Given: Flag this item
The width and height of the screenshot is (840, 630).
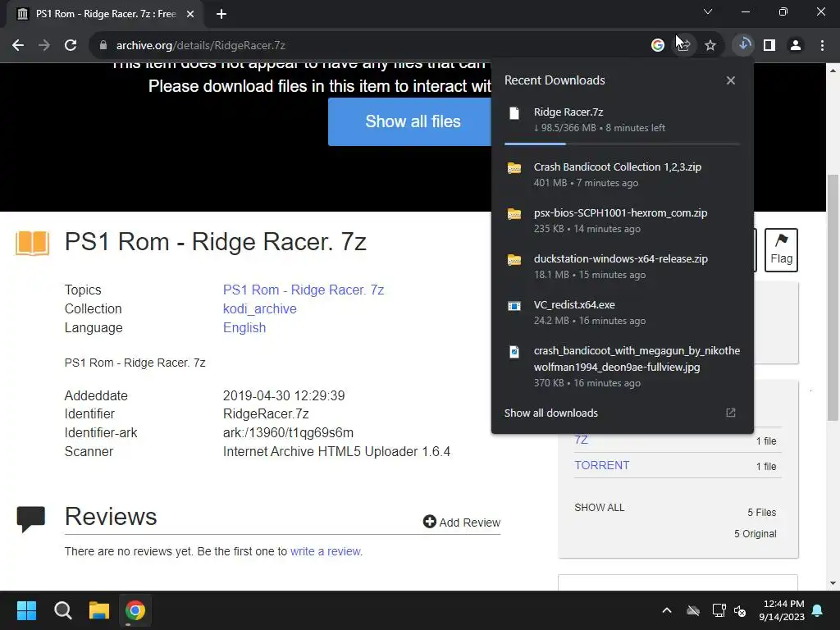Looking at the screenshot, I should coord(781,250).
